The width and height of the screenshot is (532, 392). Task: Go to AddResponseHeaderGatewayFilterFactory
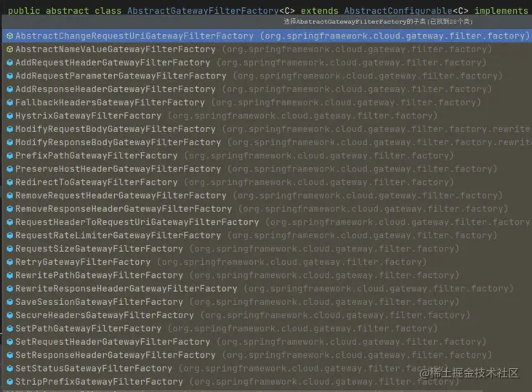267,89
